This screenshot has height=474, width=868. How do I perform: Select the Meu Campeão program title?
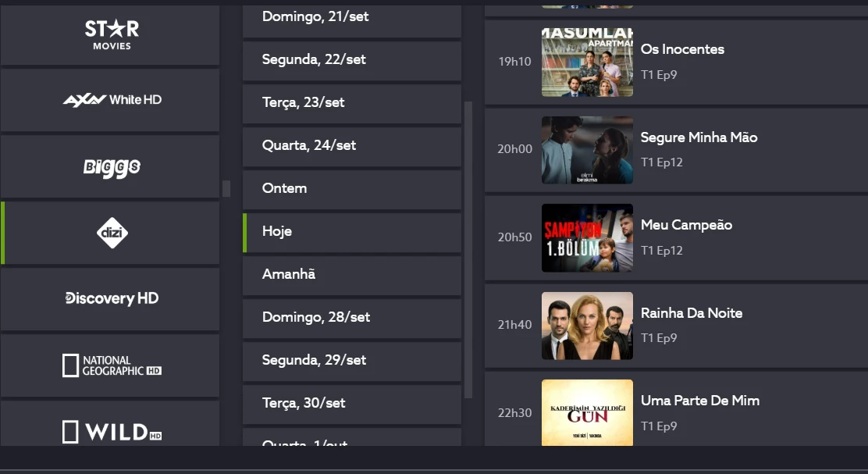tap(686, 225)
